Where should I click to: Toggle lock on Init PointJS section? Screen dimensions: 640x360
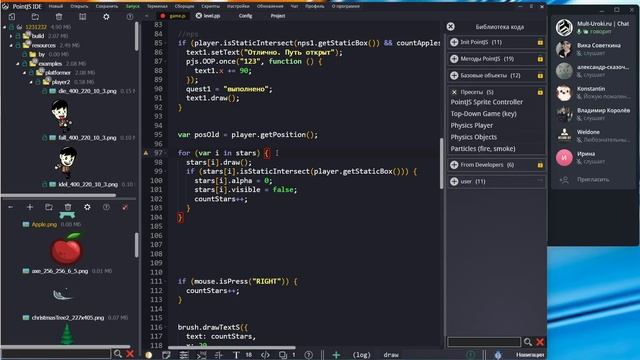point(540,42)
